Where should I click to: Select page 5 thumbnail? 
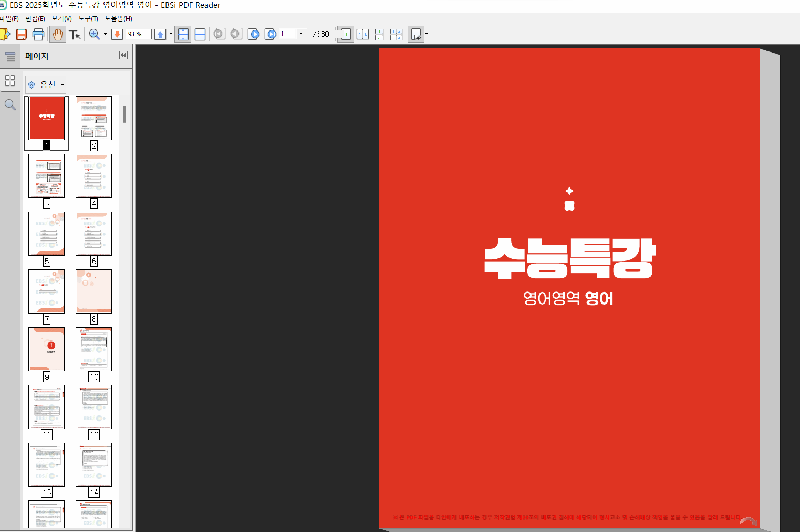pos(47,234)
